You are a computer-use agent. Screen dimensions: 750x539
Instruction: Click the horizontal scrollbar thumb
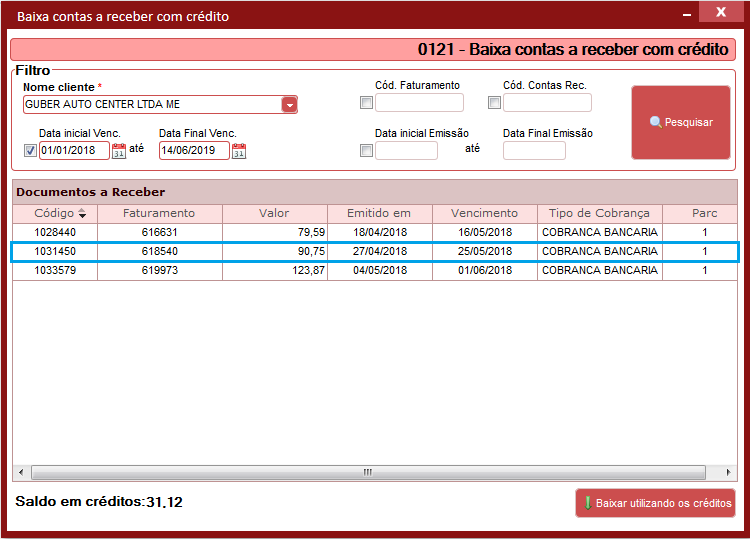(x=368, y=473)
